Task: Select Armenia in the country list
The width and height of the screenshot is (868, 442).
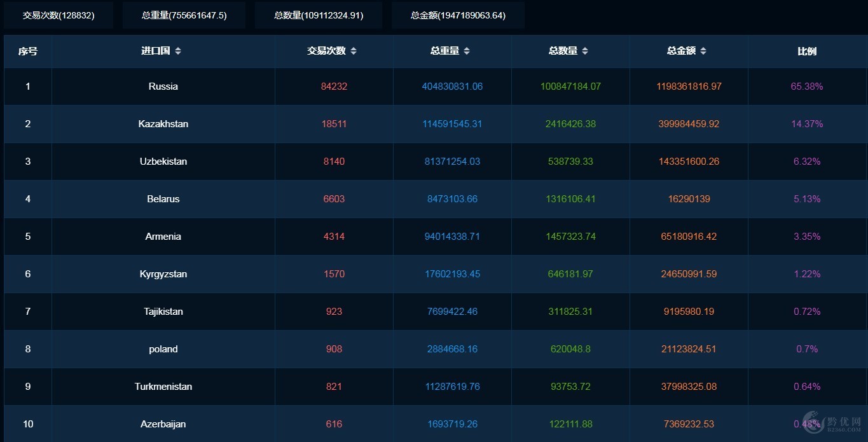Action: pos(163,237)
